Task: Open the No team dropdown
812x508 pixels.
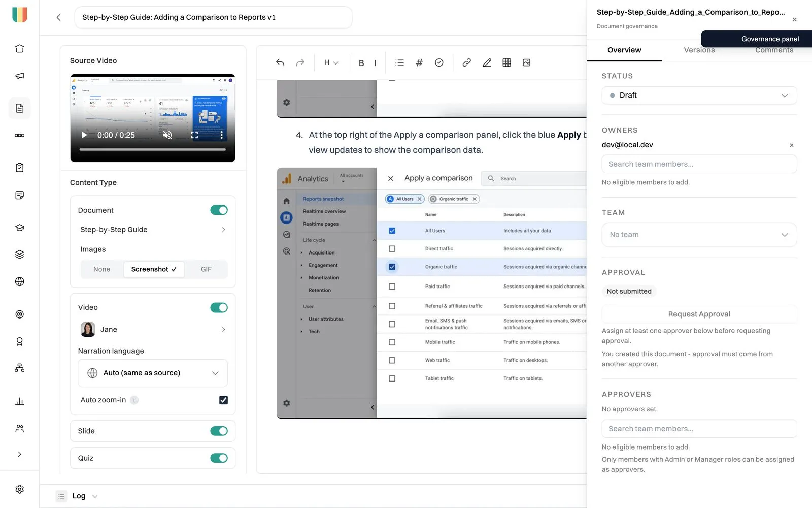Action: (699, 235)
